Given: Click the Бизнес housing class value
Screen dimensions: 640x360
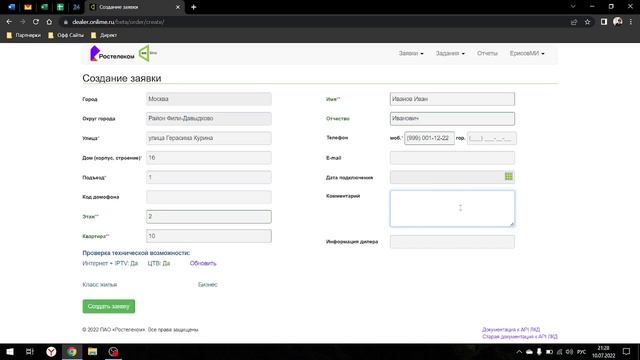Looking at the screenshot, I should coord(207,284).
